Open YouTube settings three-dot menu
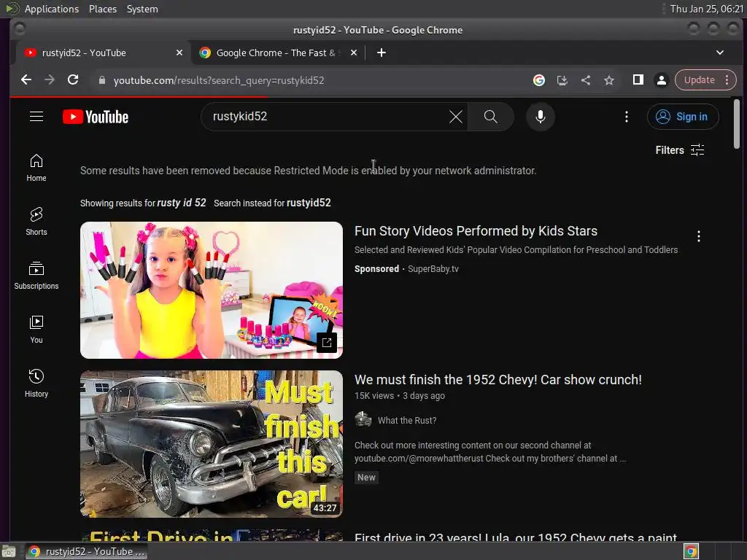Screen dimensions: 747x560 click(x=627, y=117)
